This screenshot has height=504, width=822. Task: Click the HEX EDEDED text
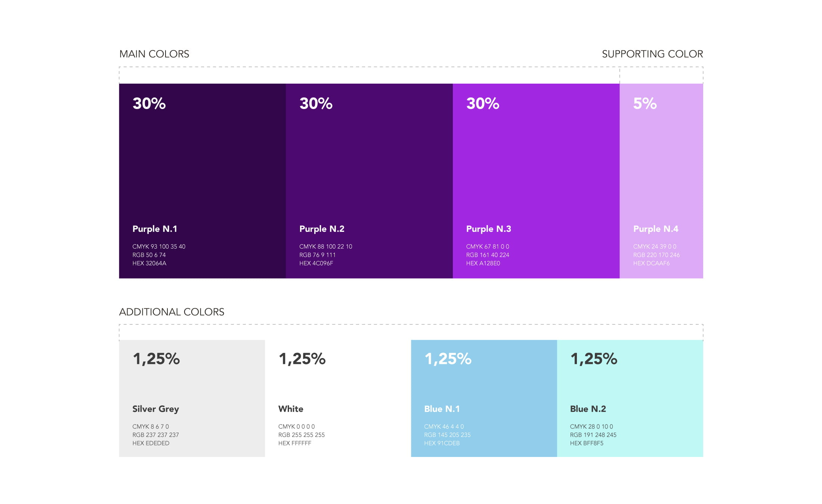pyautogui.click(x=151, y=443)
